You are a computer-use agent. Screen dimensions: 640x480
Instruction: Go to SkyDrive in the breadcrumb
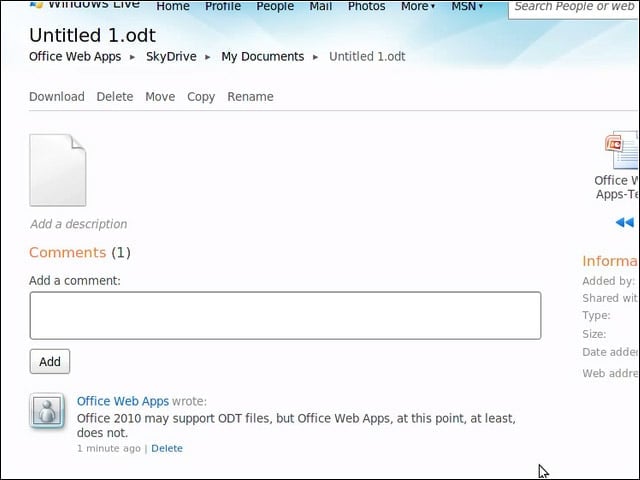point(171,57)
